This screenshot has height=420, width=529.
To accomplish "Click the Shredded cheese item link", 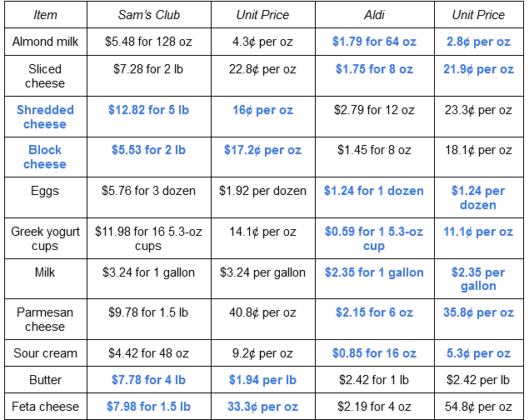I will tap(45, 117).
